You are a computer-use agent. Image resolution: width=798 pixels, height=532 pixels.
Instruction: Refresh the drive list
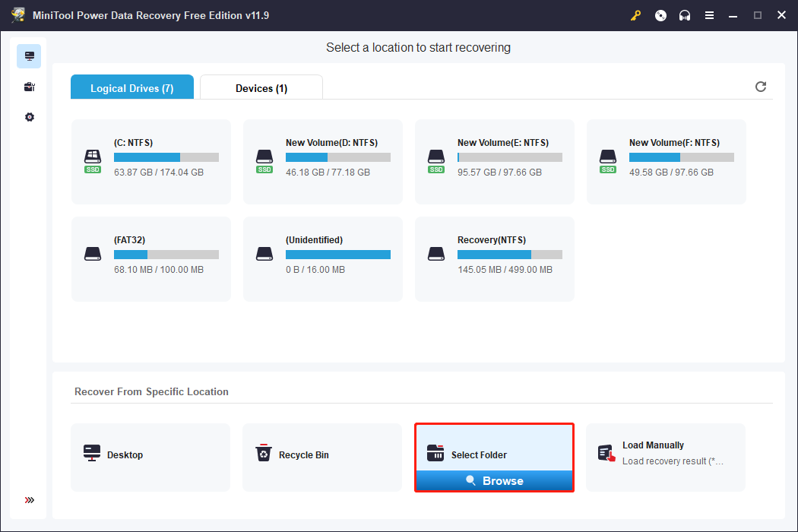click(x=761, y=87)
